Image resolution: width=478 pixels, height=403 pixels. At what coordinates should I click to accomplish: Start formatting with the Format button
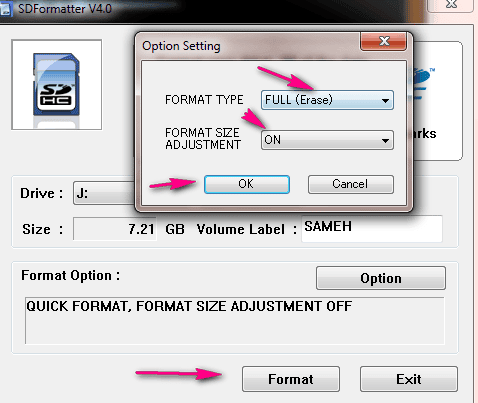[291, 379]
